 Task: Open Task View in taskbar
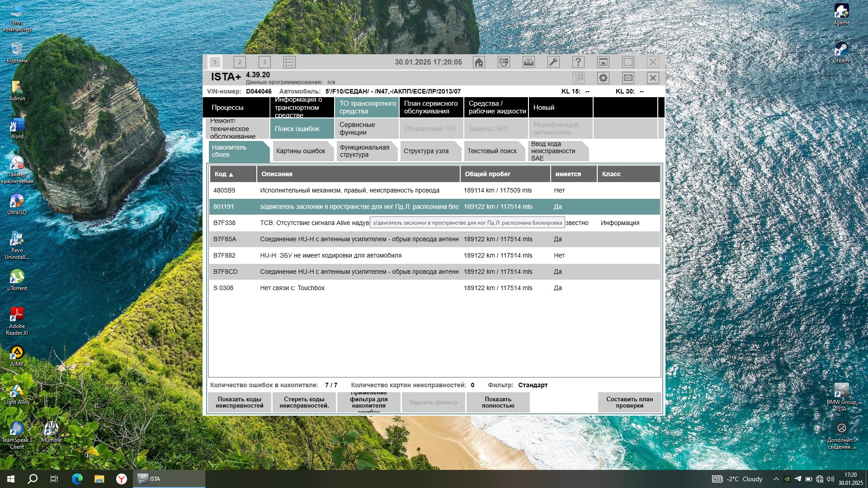54,479
